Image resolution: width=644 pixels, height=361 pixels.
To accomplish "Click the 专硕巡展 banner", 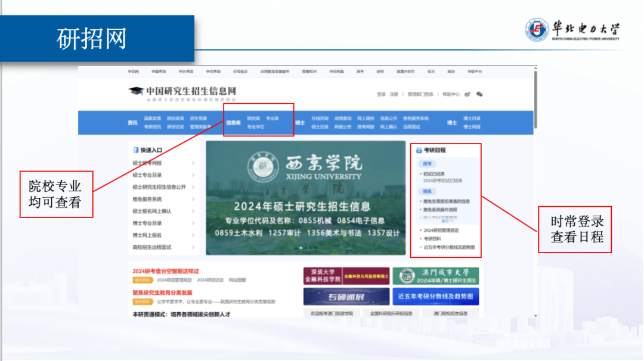I will coord(346,297).
